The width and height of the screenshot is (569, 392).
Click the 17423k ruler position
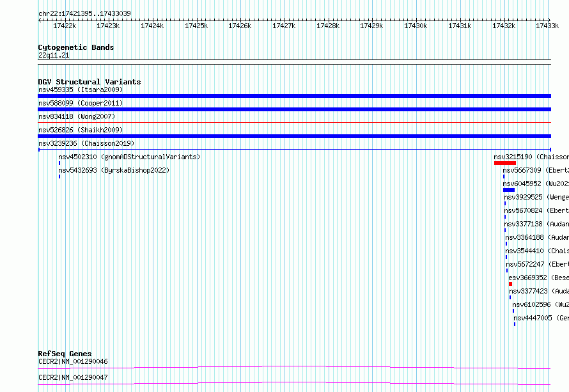click(x=108, y=26)
